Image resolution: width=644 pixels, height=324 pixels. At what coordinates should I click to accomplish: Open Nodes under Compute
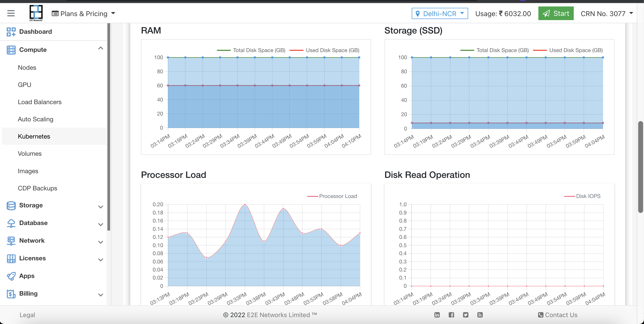27,68
